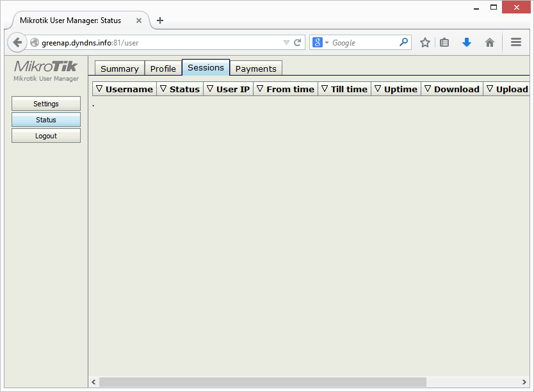The width and height of the screenshot is (534, 392).
Task: Open the Firefox hamburger menu
Action: pyautogui.click(x=516, y=42)
